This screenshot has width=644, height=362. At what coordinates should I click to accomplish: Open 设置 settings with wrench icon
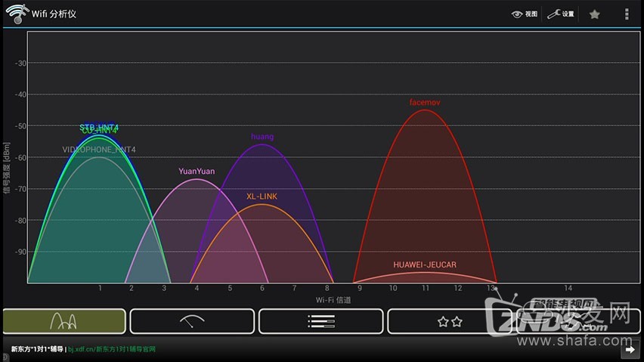(561, 14)
